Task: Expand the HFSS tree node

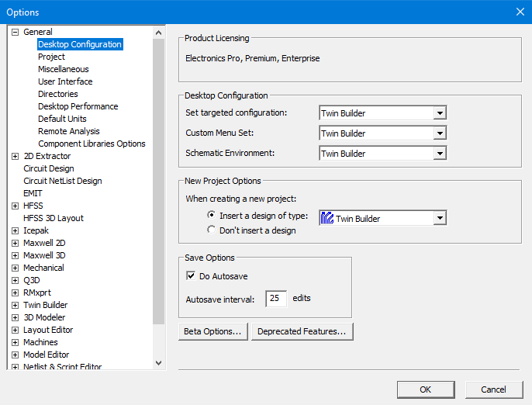Action: [x=16, y=206]
